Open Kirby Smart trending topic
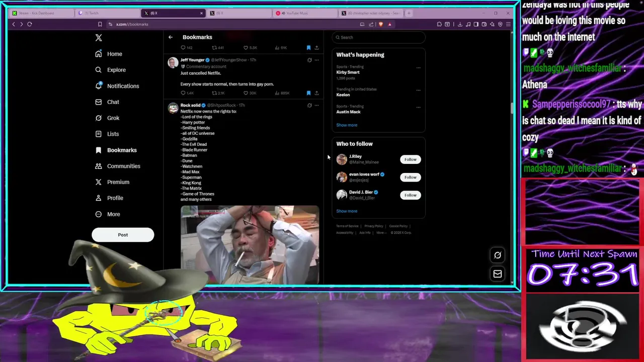The width and height of the screenshot is (644, 362). [348, 72]
